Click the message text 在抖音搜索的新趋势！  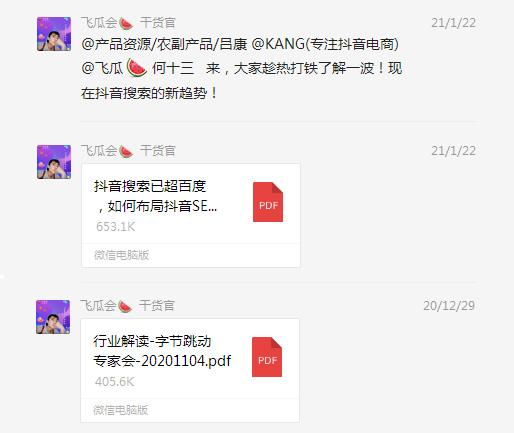click(149, 93)
